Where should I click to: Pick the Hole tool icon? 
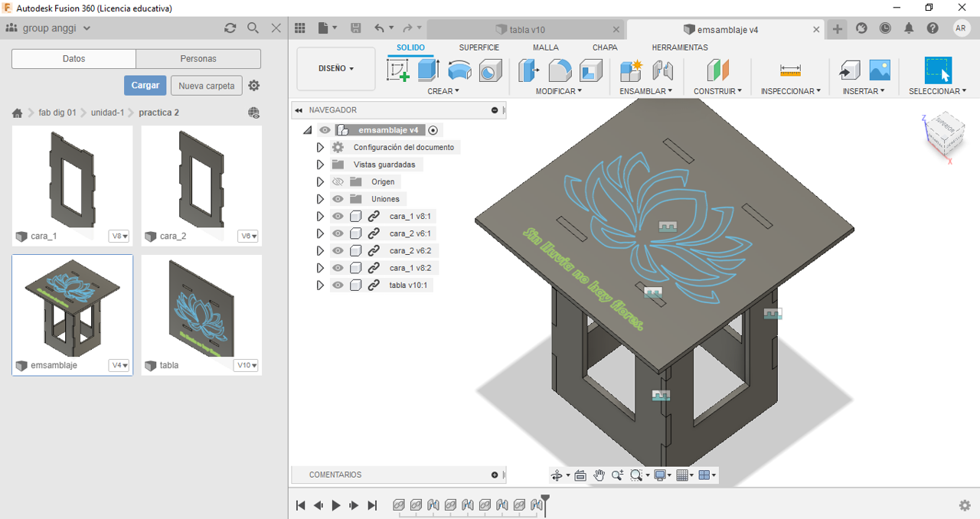pos(490,71)
